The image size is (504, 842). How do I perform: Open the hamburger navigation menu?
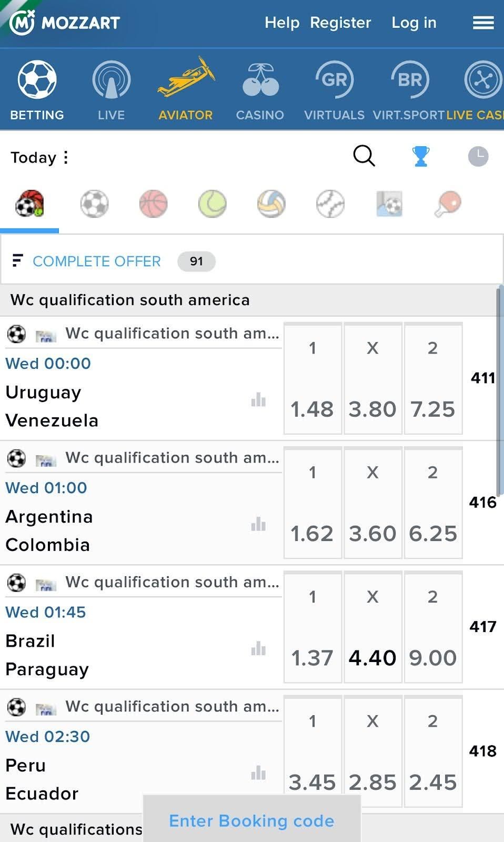(x=483, y=23)
